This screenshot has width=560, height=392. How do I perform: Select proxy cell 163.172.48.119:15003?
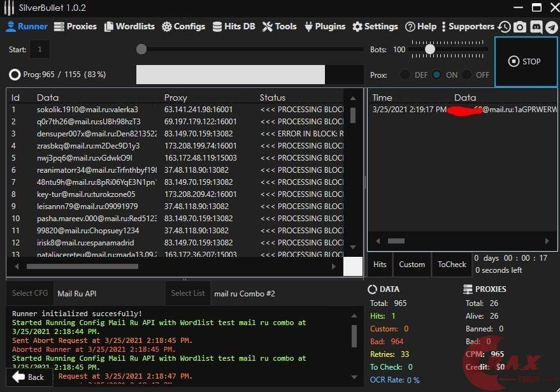tap(200, 158)
